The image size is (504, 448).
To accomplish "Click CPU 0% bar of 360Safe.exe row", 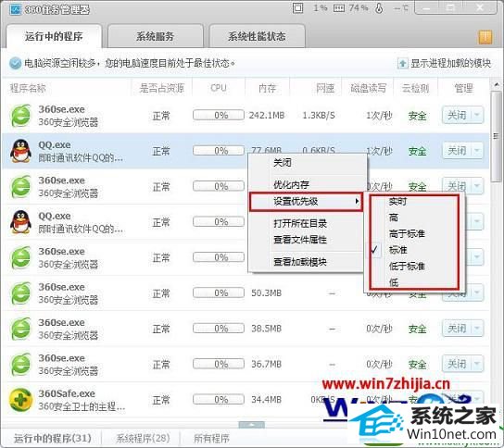I will [x=219, y=400].
